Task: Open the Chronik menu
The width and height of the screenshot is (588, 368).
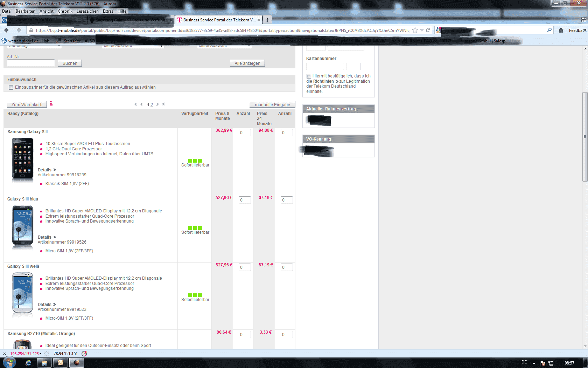Action: point(65,11)
